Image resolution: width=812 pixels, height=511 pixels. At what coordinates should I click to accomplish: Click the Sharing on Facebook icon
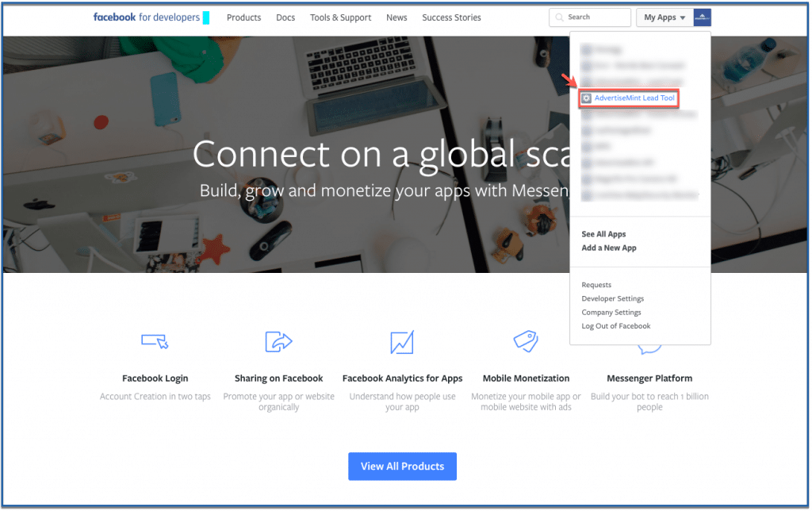point(278,341)
